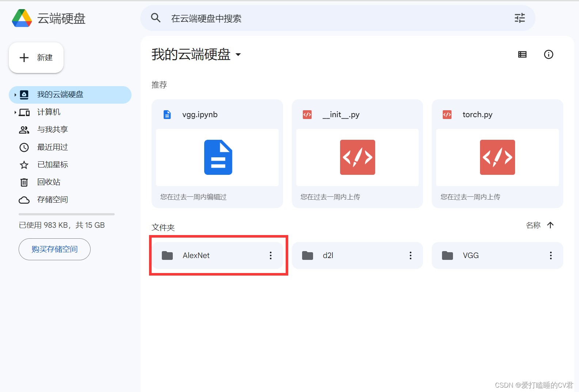
Task: Go to 我的云端硬盘 in sidebar
Action: click(x=70, y=95)
